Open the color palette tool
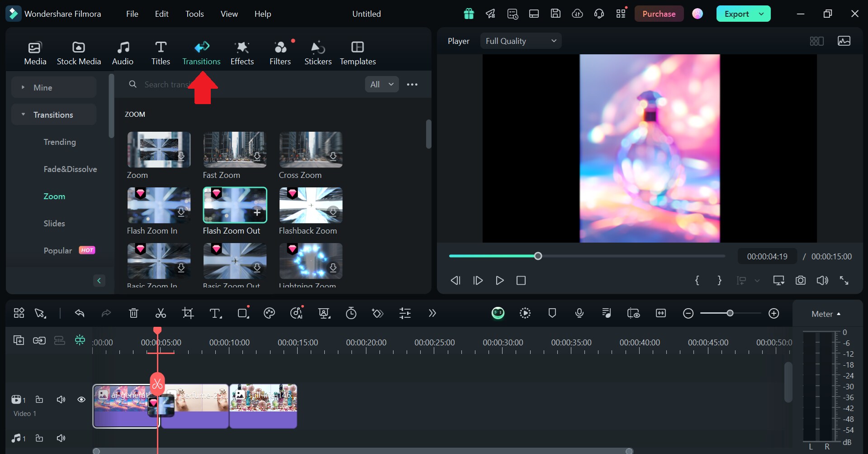The width and height of the screenshot is (868, 454). pos(269,313)
